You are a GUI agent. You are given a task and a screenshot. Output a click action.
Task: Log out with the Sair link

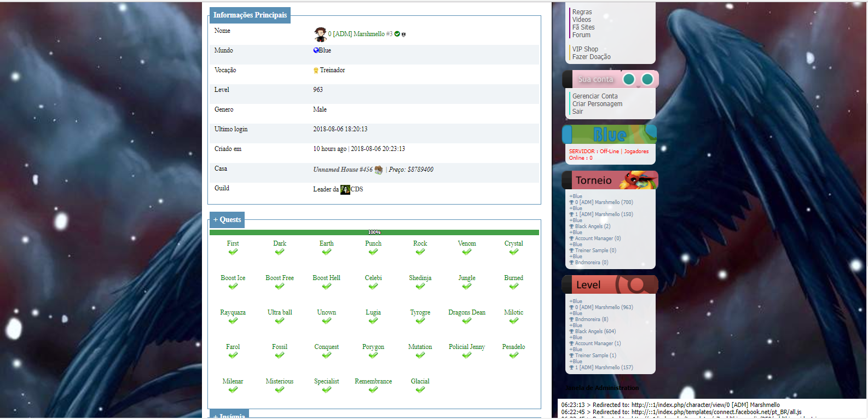[x=577, y=112]
